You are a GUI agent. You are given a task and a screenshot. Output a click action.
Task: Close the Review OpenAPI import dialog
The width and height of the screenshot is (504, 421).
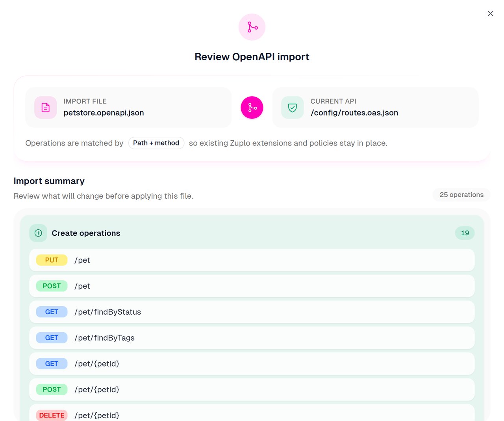(490, 13)
